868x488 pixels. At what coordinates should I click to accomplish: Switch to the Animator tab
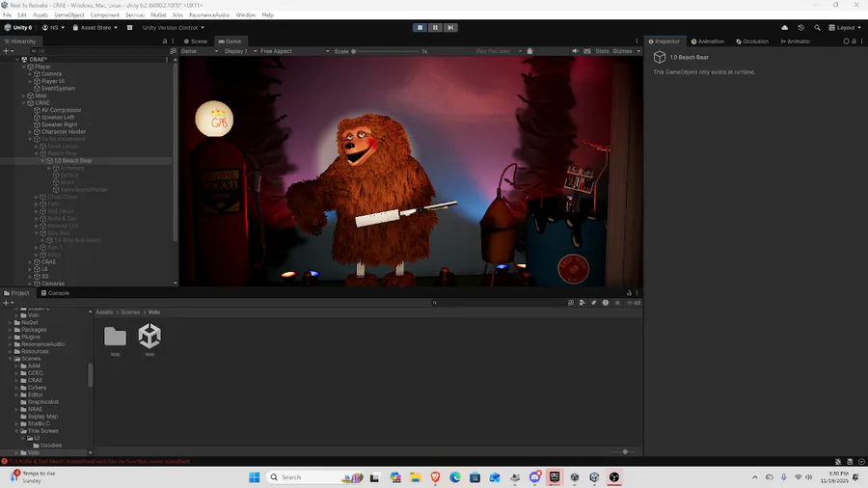[796, 41]
